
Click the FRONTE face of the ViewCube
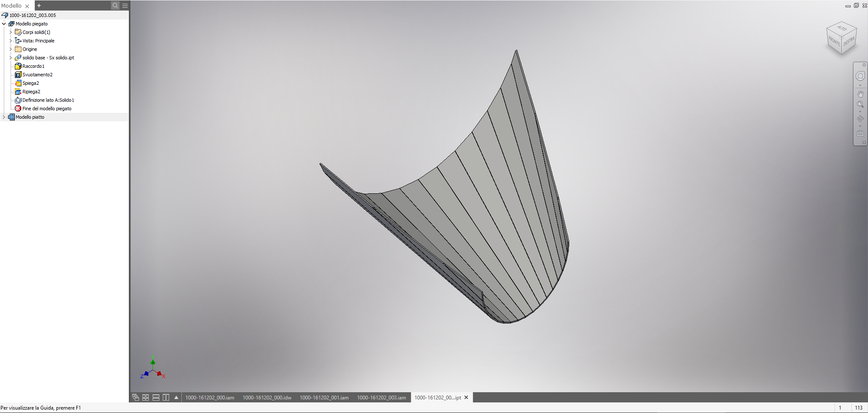(834, 41)
